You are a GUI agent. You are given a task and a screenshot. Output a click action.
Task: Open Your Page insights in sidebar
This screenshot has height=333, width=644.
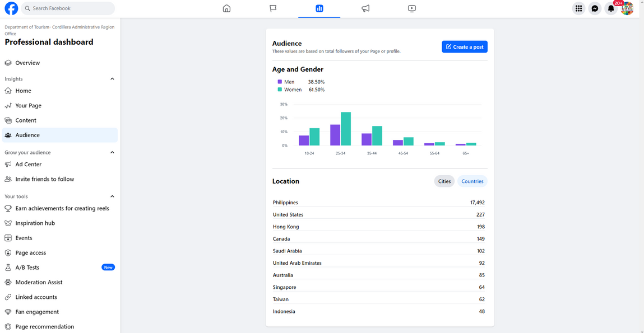coord(28,105)
